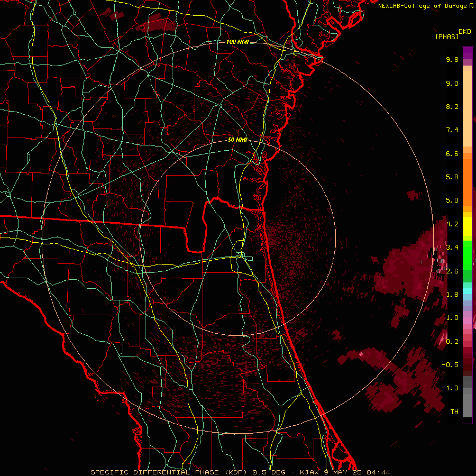Click the 1.8 scale value
The width and height of the screenshot is (476, 476).
click(452, 295)
